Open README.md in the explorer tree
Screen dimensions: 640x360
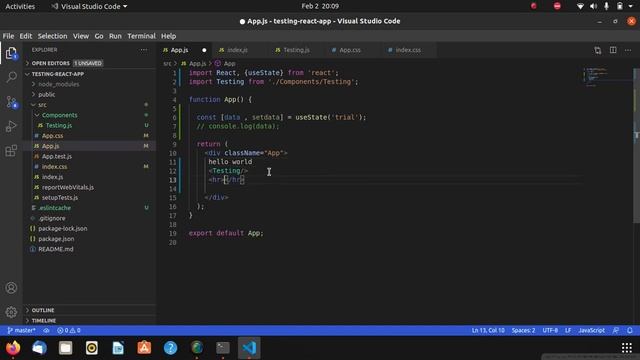click(x=56, y=249)
